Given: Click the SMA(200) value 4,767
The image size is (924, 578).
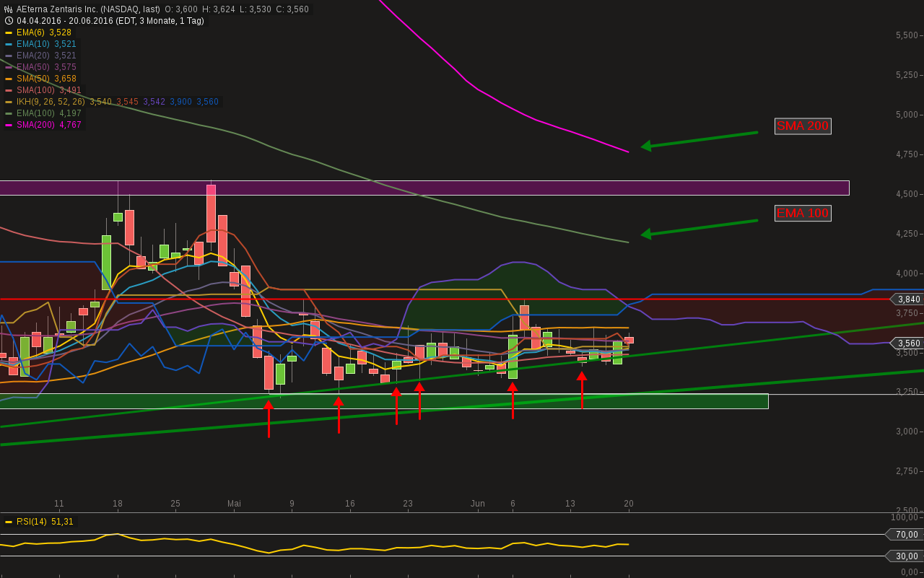Looking at the screenshot, I should click(x=71, y=125).
